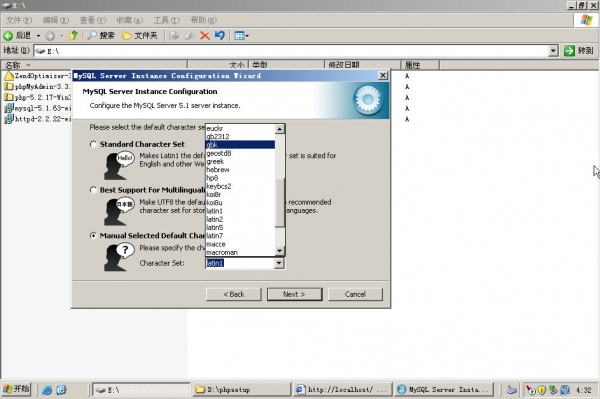This screenshot has width=600, height=399.
Task: Select the php-5.2.17 folder in Explorer
Action: click(x=38, y=97)
